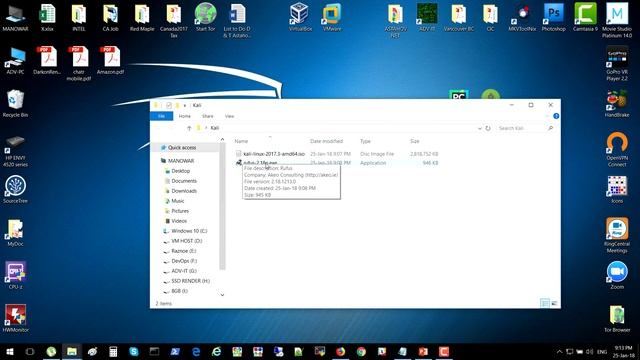Open Windows 10 (C:) drive
640x360 pixels.
(x=189, y=231)
